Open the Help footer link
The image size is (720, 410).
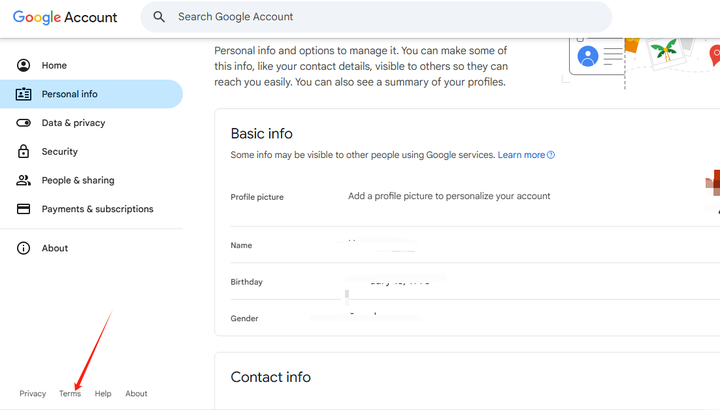pos(103,393)
